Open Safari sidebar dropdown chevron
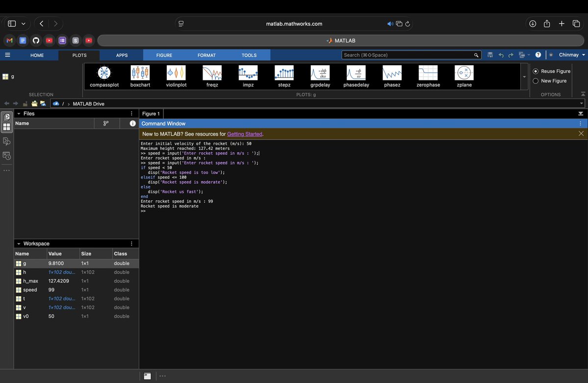The height and width of the screenshot is (383, 588). (23, 24)
